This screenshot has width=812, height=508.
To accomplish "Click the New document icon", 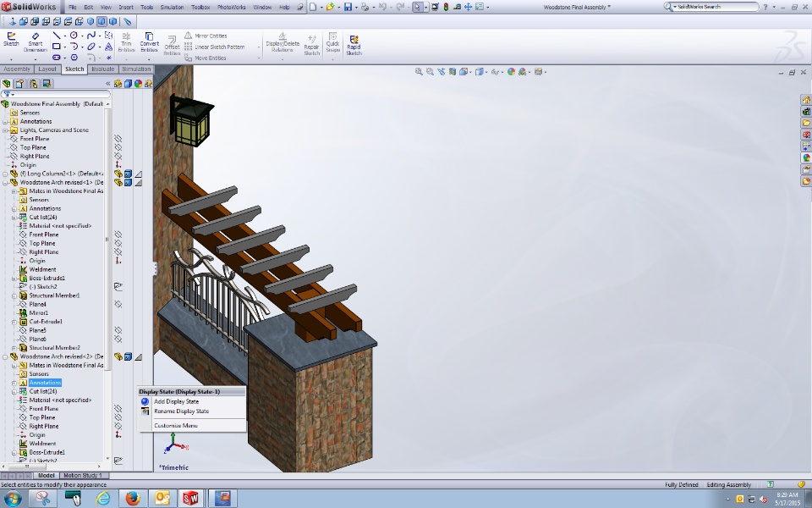I will (313, 8).
